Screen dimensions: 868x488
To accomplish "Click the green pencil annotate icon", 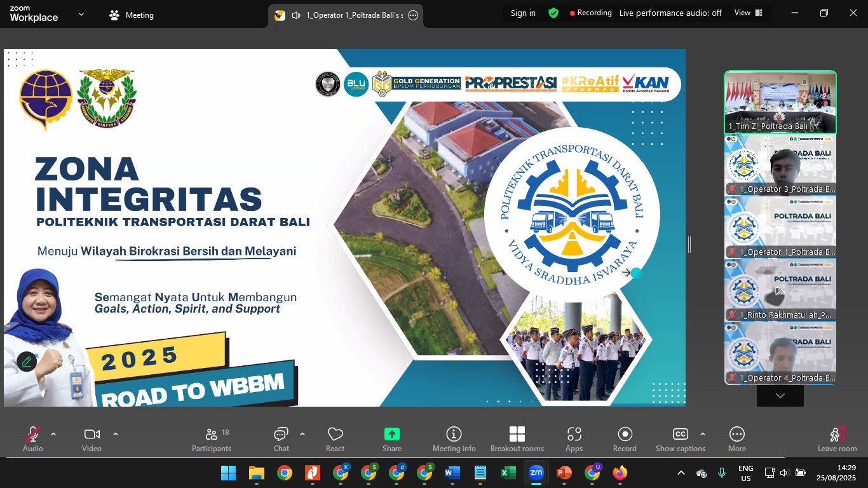I will [x=27, y=362].
